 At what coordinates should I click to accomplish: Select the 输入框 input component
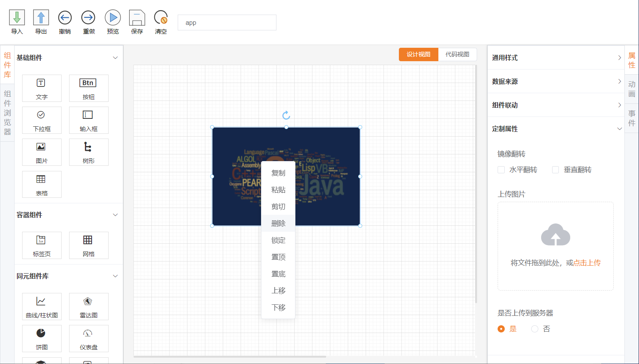tap(89, 120)
